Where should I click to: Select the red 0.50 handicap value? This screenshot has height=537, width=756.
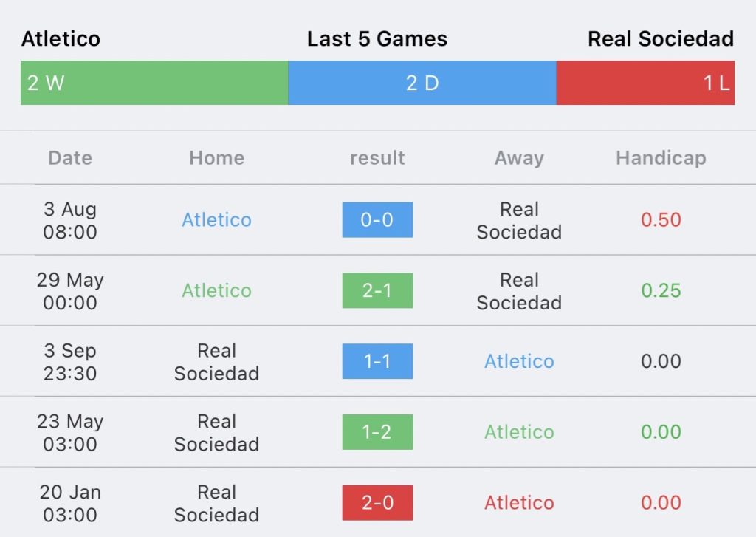(x=661, y=219)
